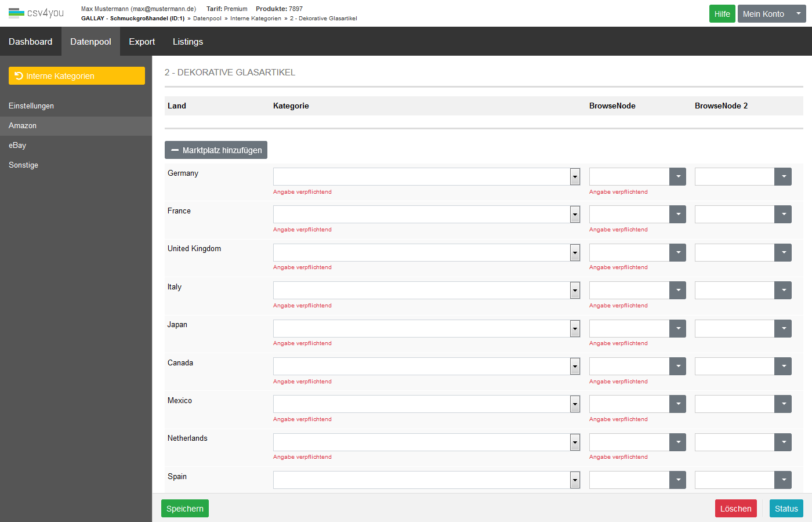The image size is (812, 522).
Task: Open Einstellungen in the sidebar
Action: tap(31, 106)
